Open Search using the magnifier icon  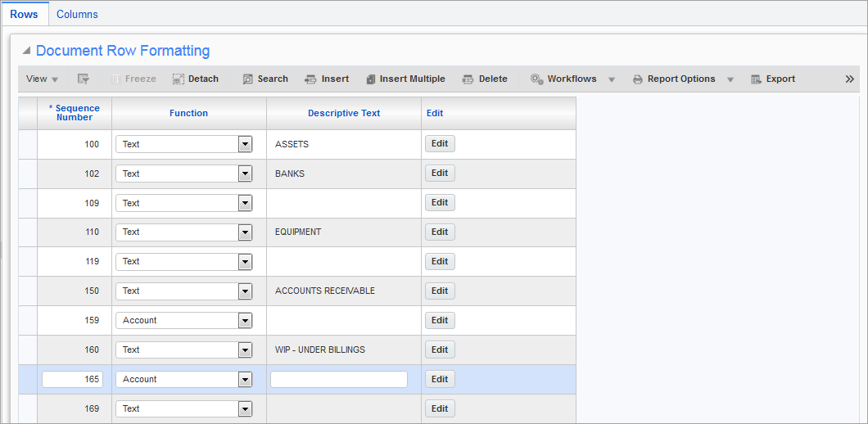[x=247, y=79]
